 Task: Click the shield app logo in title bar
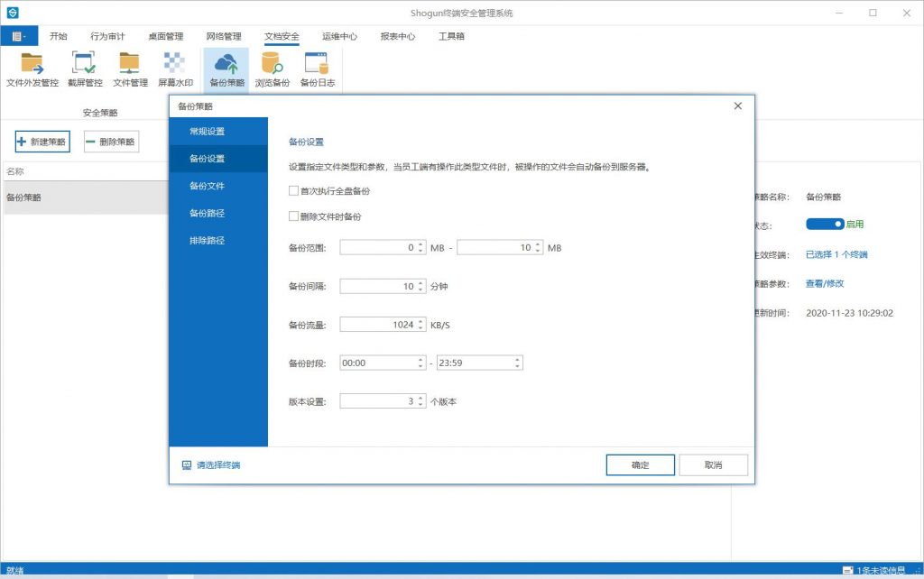coord(13,13)
